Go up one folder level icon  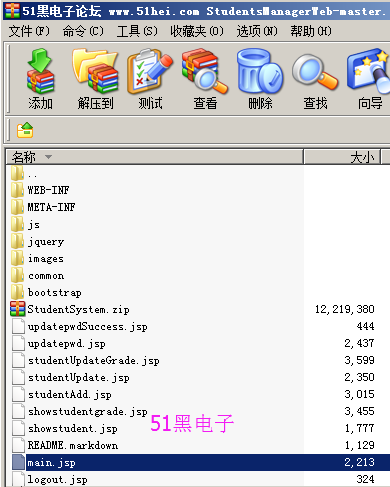(x=25, y=130)
